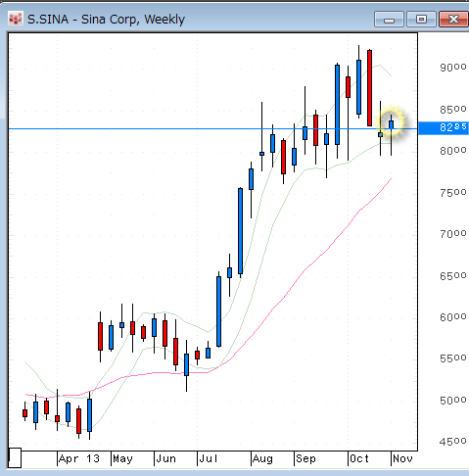Click the highlighted latest weekly candle
Image resolution: width=469 pixels, height=476 pixels.
391,125
